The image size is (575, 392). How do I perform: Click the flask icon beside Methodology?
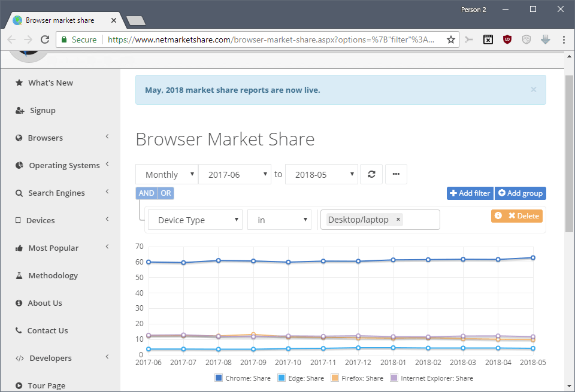tap(19, 275)
